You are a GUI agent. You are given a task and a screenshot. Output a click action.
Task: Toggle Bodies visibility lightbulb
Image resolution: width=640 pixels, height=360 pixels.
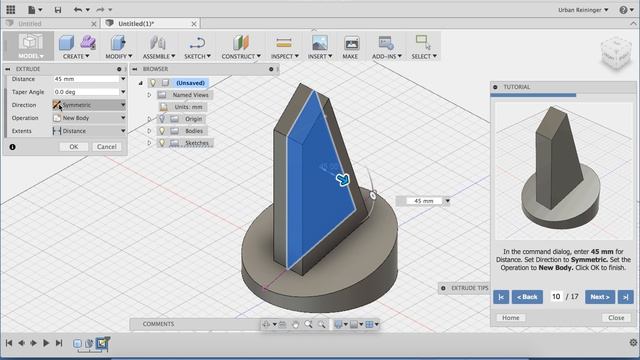tap(162, 131)
